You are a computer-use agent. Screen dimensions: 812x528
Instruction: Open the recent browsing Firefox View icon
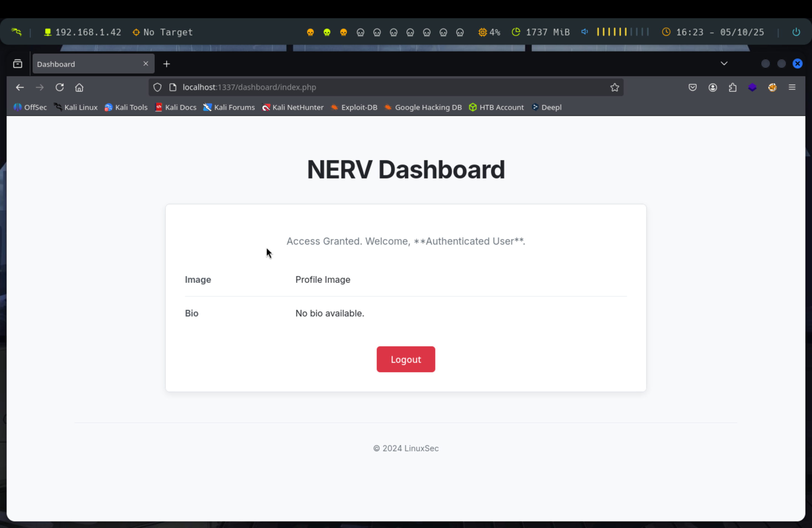click(18, 64)
